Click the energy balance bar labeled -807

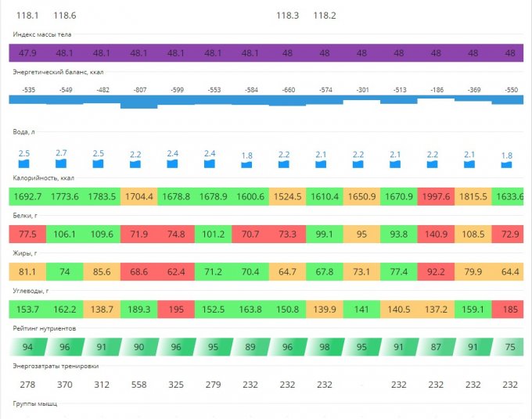coord(139,102)
